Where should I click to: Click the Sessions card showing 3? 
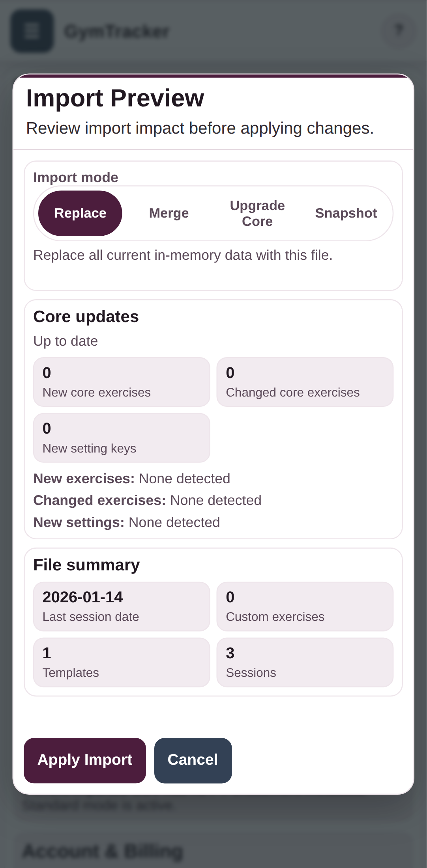pos(305,662)
